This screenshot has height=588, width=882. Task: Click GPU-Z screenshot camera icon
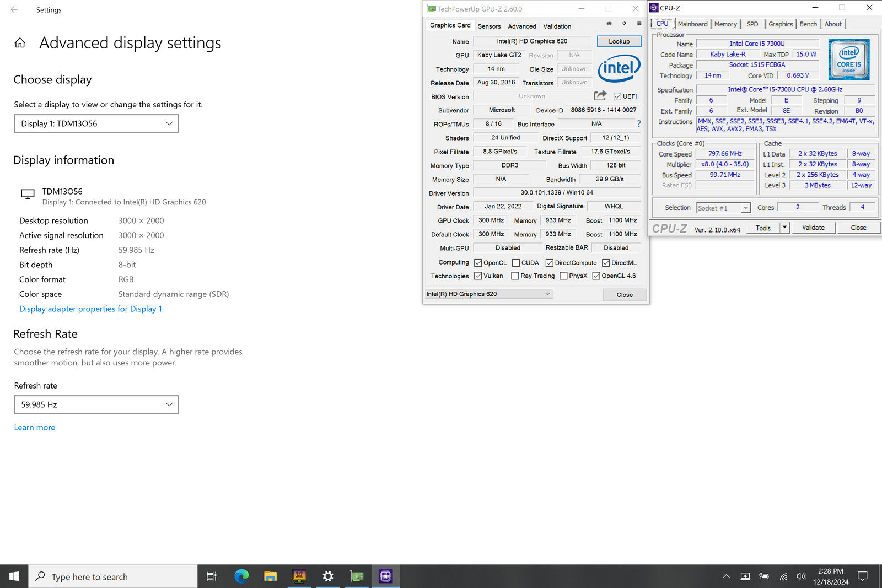(x=609, y=24)
